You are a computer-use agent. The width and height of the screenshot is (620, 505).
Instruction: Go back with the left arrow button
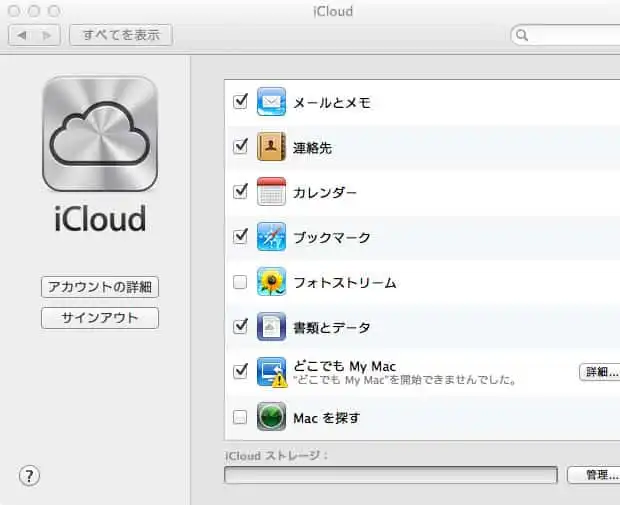[x=23, y=35]
